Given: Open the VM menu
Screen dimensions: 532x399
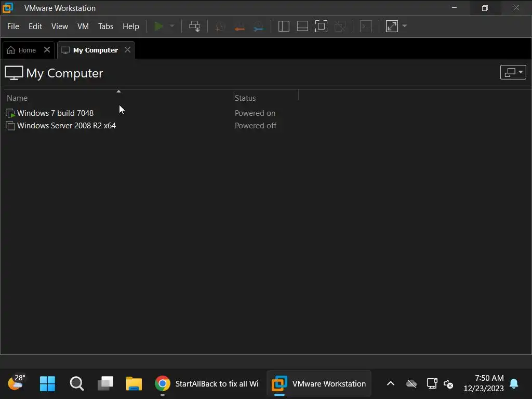Looking at the screenshot, I should (x=83, y=26).
